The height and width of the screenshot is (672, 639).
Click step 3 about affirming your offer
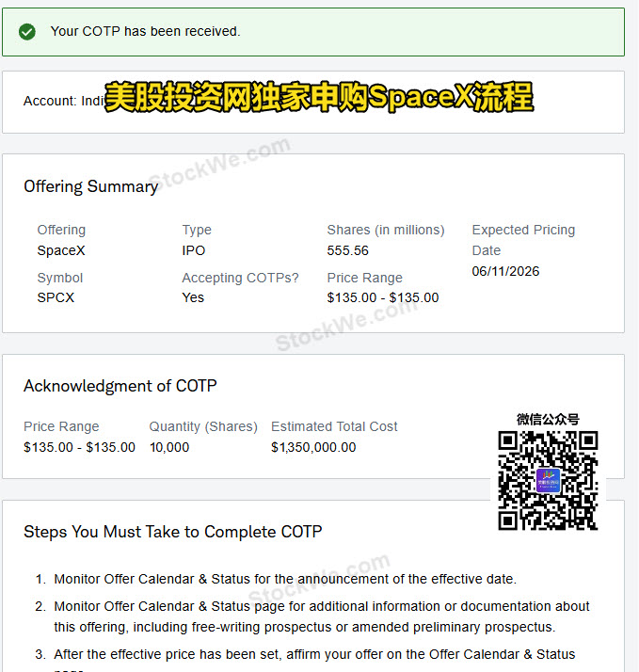[314, 660]
